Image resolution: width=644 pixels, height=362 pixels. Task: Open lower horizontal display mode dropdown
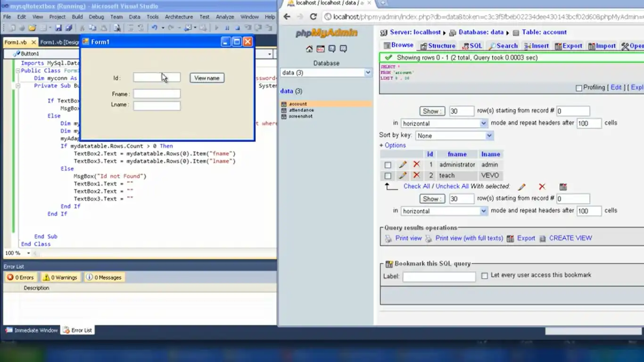tap(444, 211)
